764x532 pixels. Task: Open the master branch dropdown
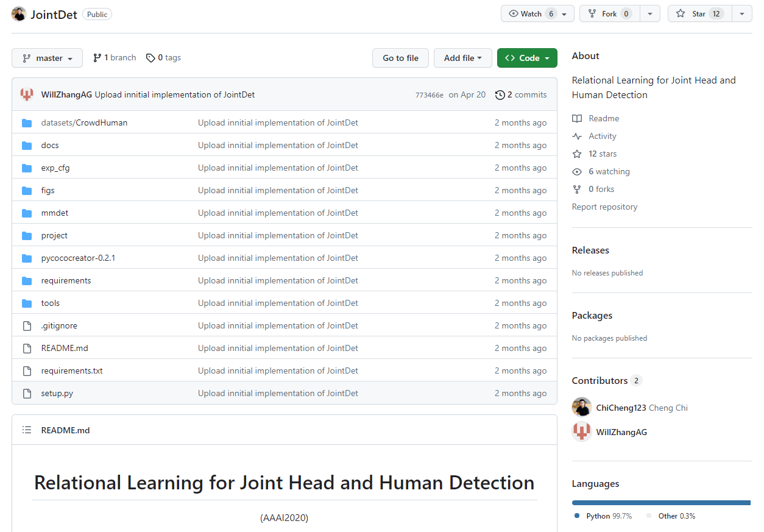pos(48,58)
